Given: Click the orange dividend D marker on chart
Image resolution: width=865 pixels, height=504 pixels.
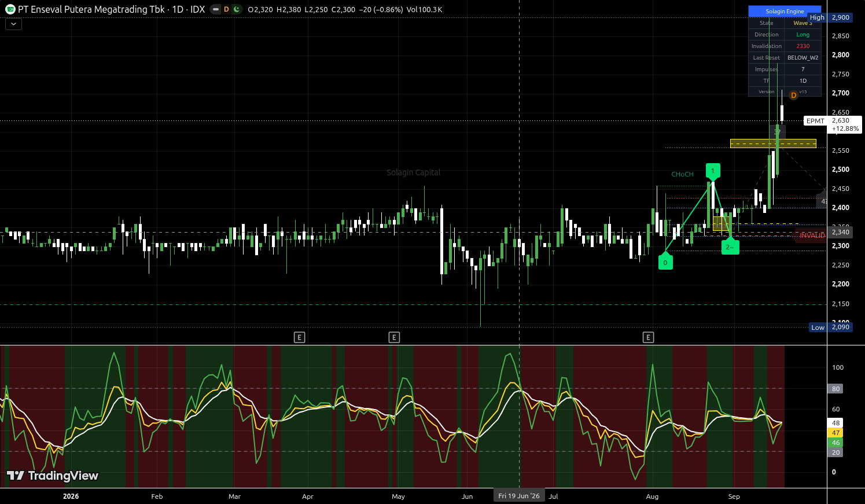Looking at the screenshot, I should (794, 95).
